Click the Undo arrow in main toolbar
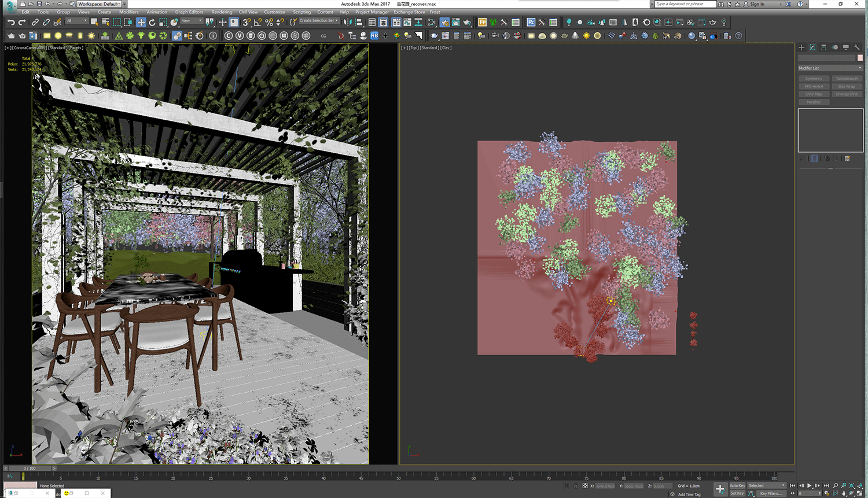Viewport: 868px width, 498px height. pos(11,22)
